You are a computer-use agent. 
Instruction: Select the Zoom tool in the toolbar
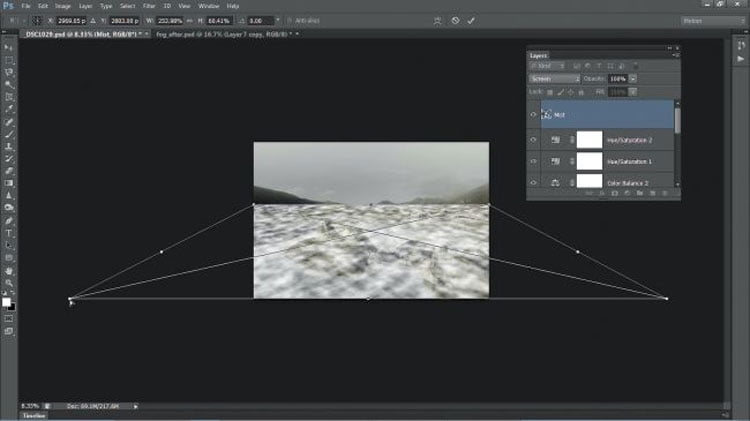click(x=9, y=283)
